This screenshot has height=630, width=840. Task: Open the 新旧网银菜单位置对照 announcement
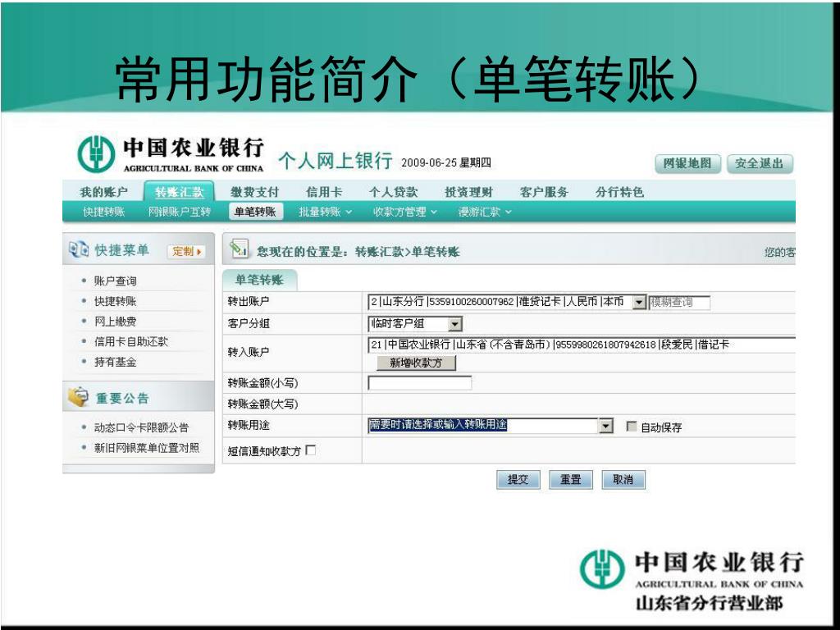click(x=147, y=447)
